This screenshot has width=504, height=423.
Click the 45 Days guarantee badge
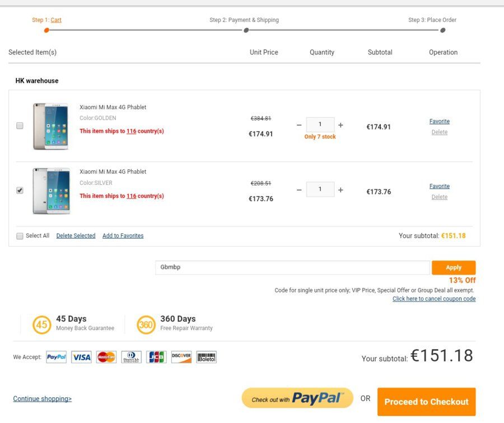tap(42, 324)
